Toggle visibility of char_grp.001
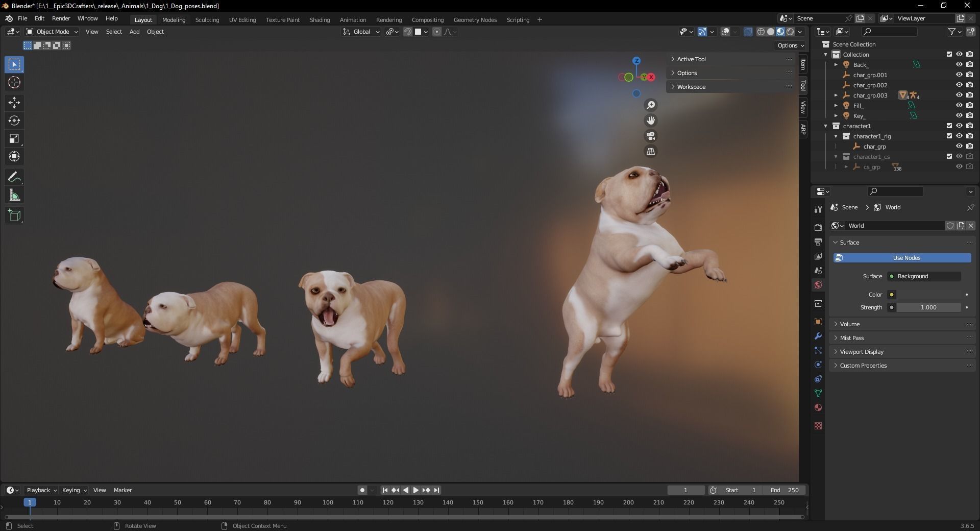The height and width of the screenshot is (531, 980). click(959, 75)
